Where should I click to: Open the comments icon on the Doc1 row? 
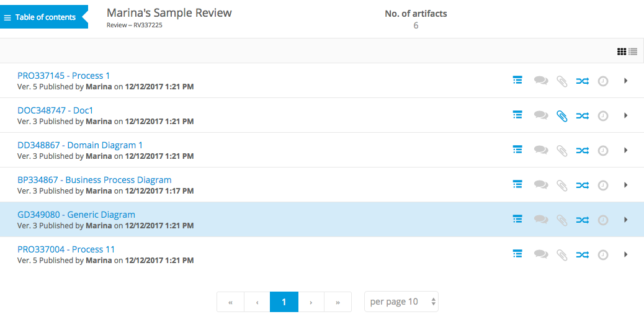click(541, 115)
